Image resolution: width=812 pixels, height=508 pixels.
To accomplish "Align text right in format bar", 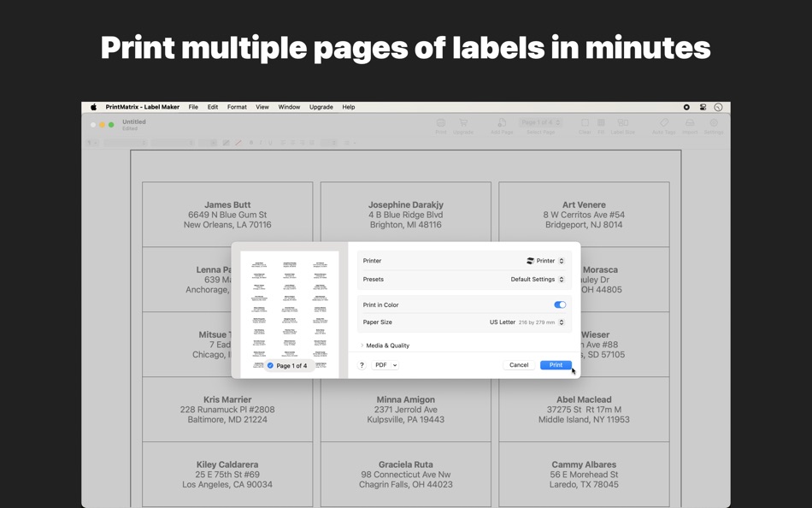I will click(x=303, y=143).
